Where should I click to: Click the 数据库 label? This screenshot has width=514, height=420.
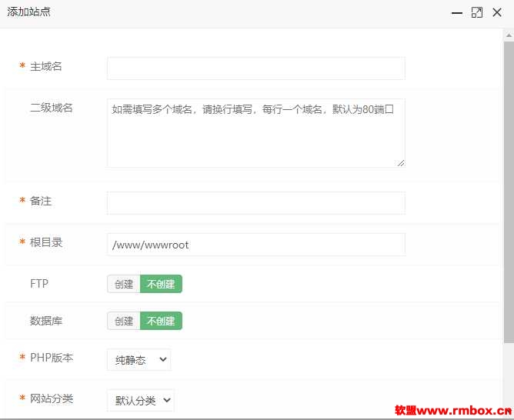point(46,321)
